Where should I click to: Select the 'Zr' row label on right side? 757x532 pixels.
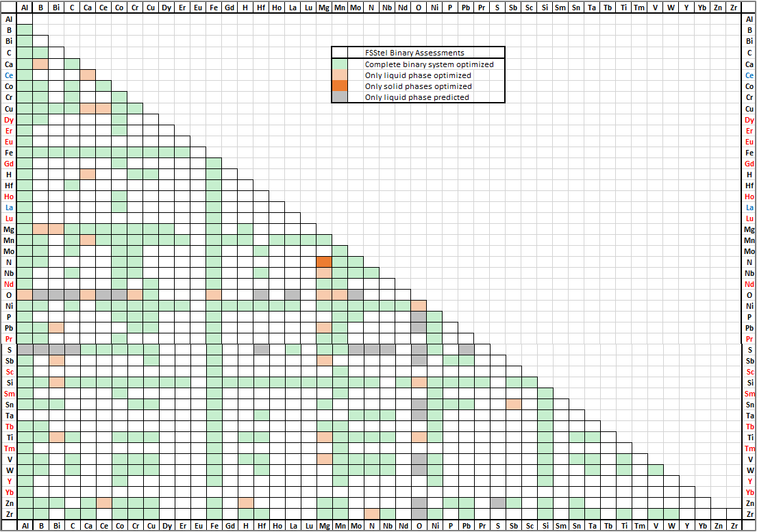749,514
